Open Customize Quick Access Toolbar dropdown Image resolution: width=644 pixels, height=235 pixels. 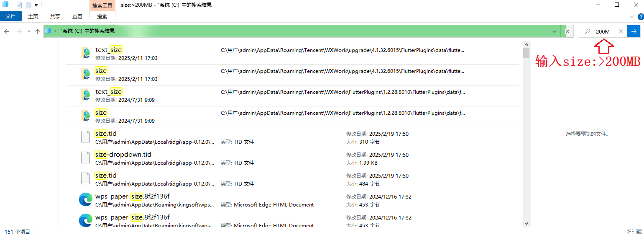click(36, 5)
